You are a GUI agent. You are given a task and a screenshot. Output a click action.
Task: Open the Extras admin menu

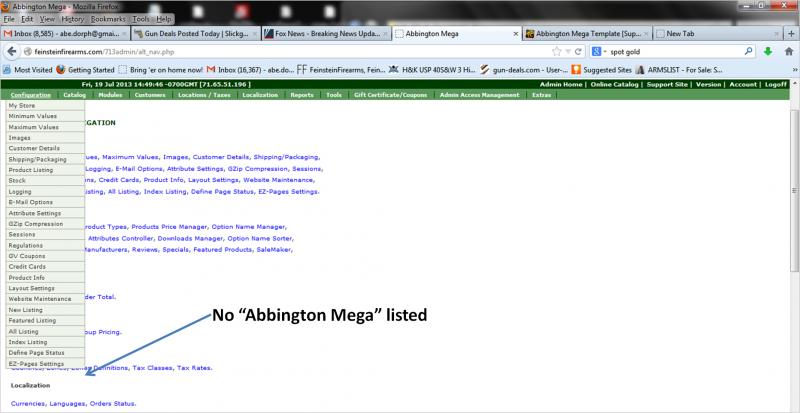(x=541, y=95)
